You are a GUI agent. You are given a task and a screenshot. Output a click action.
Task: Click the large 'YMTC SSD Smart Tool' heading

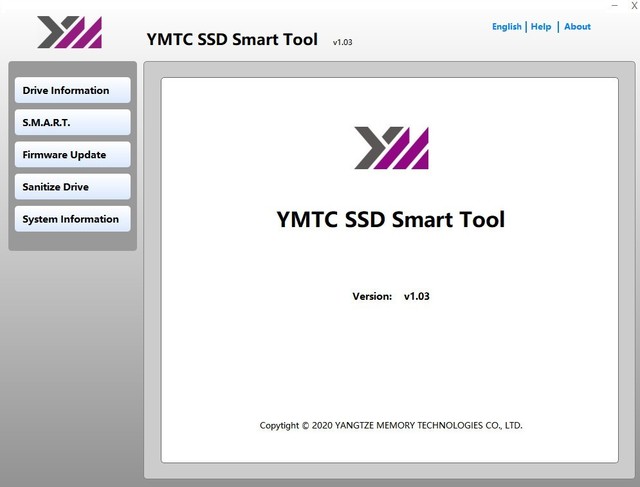click(391, 219)
